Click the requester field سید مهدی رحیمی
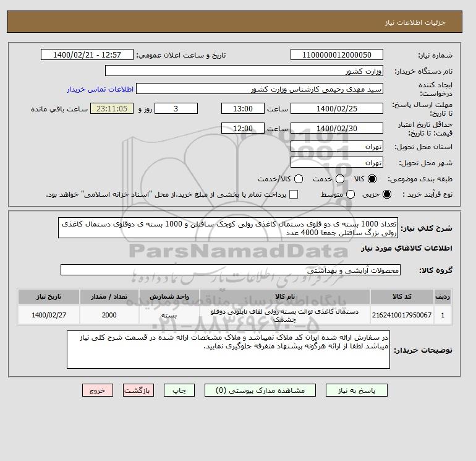 (x=260, y=89)
